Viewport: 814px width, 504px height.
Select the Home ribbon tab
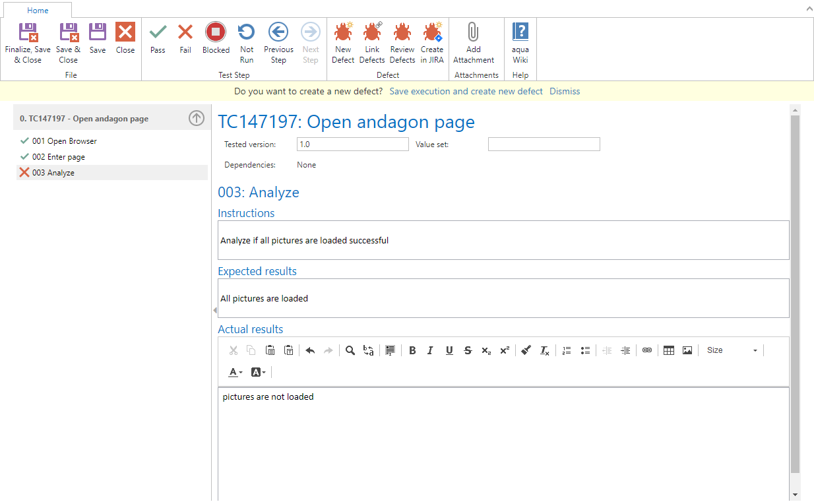(38, 10)
